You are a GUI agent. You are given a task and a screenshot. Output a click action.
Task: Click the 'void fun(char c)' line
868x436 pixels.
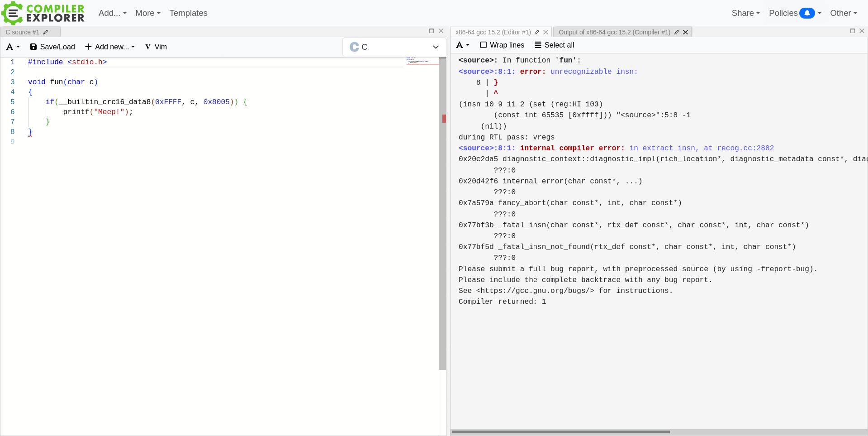(63, 82)
